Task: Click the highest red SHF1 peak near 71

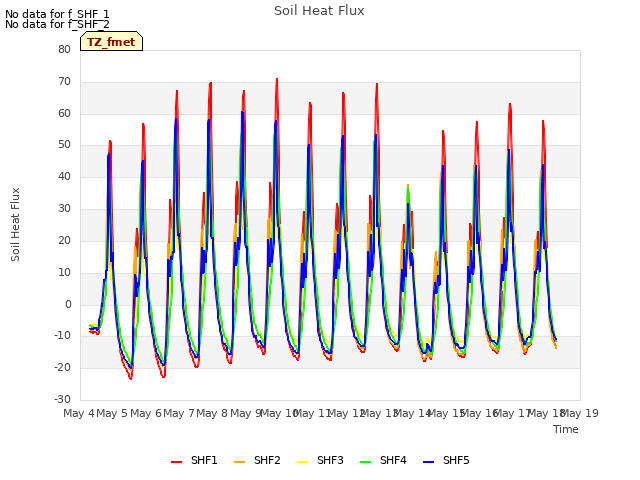Action: click(x=277, y=79)
